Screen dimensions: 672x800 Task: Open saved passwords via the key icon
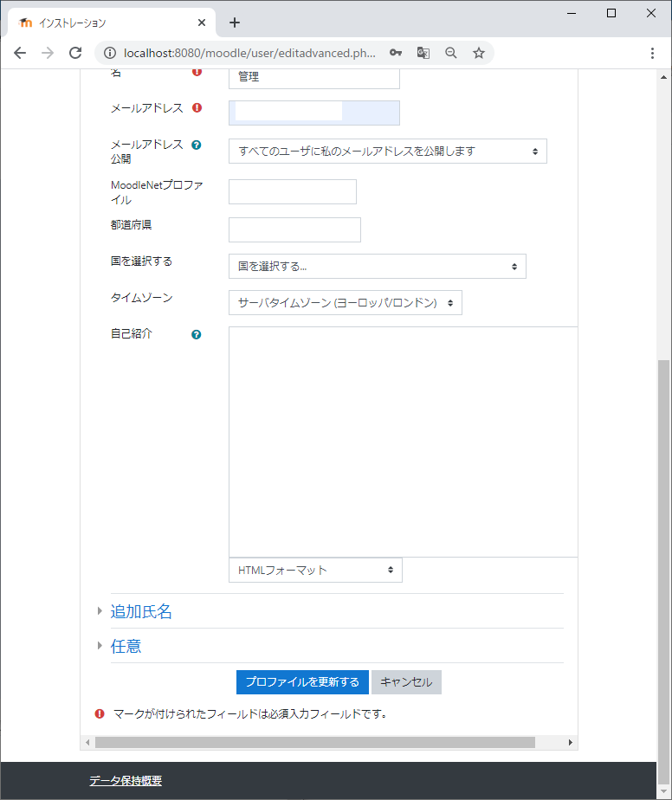pos(396,53)
